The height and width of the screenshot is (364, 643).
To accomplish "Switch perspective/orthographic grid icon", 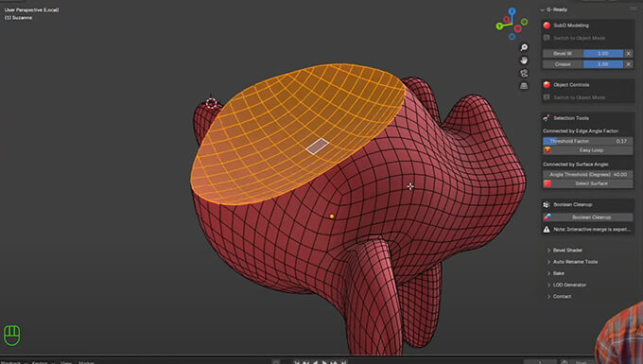I will click(x=524, y=86).
